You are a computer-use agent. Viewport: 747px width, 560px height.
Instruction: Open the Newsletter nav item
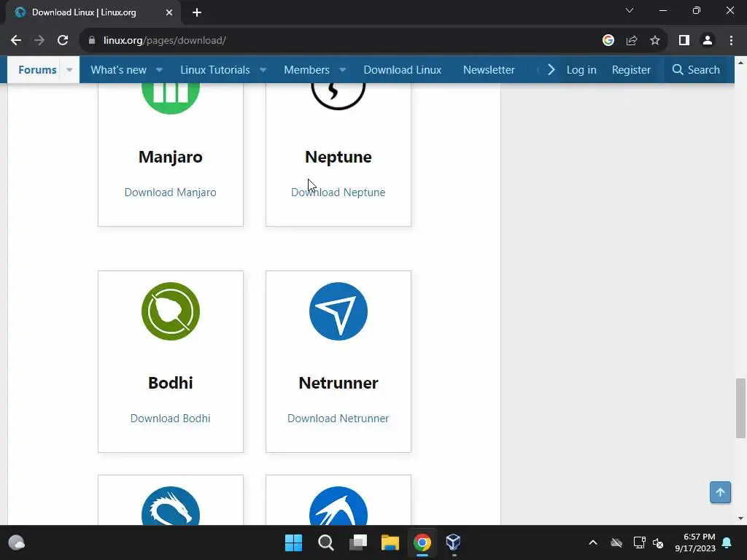(x=489, y=70)
